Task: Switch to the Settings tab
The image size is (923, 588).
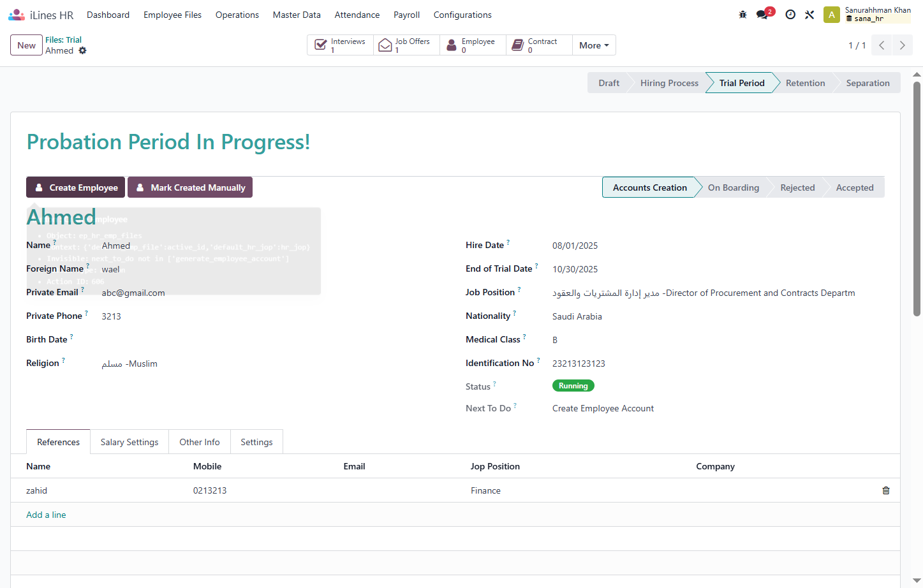Action: pyautogui.click(x=256, y=442)
